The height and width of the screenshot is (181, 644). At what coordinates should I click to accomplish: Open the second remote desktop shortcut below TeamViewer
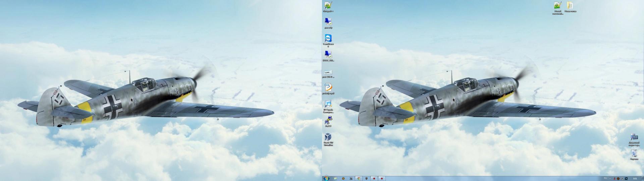328,56
